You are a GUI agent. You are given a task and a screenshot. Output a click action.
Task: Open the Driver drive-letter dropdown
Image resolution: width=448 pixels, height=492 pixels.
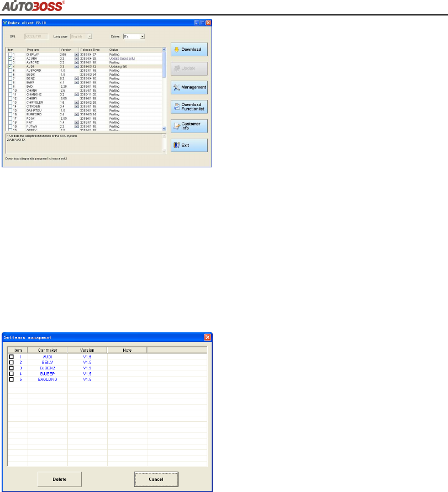pos(142,36)
